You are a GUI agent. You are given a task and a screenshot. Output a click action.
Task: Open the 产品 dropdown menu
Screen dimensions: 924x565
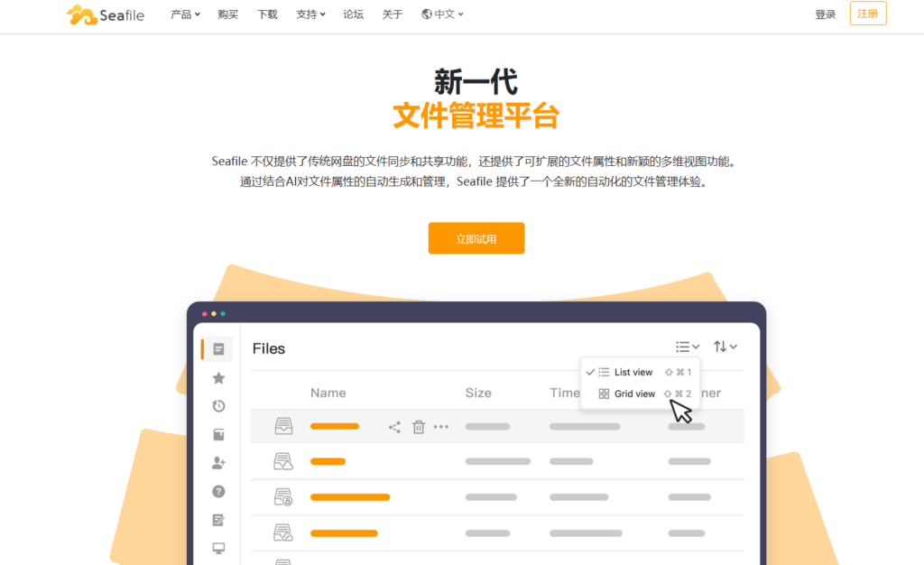pos(185,14)
